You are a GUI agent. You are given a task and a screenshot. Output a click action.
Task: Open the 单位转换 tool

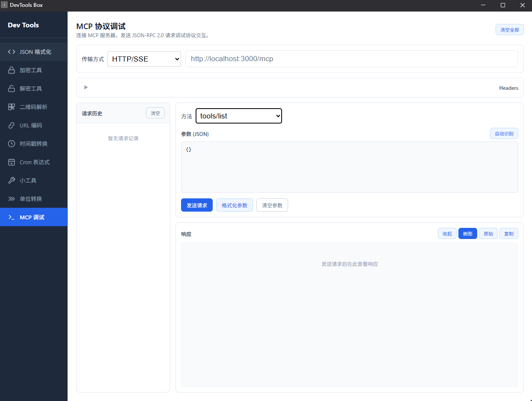[33, 199]
